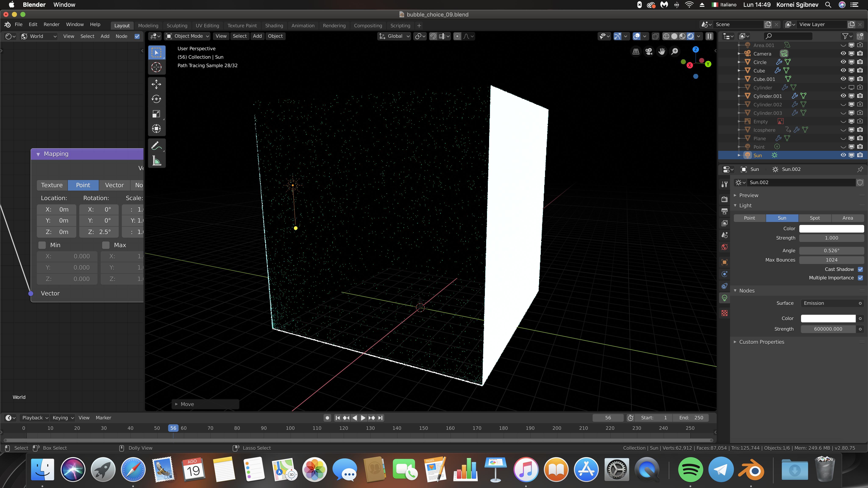
Task: Activate the Annotate pencil tool
Action: click(x=156, y=146)
